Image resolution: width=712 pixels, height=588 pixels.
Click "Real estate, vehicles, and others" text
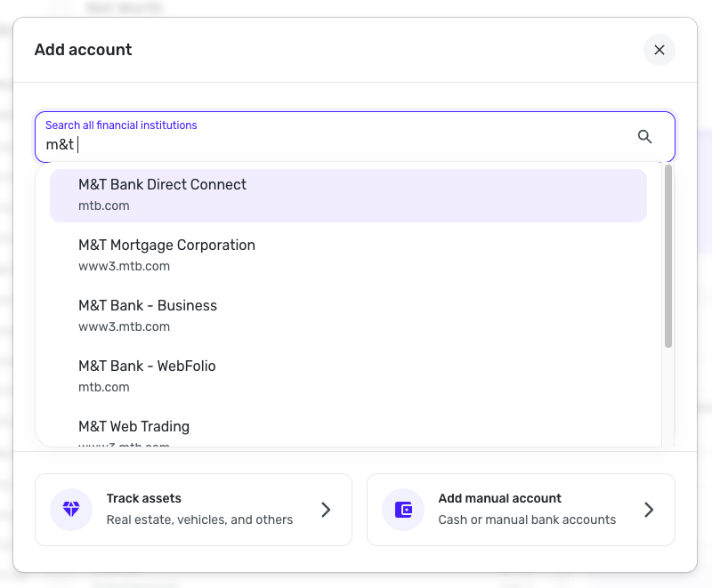coord(199,520)
